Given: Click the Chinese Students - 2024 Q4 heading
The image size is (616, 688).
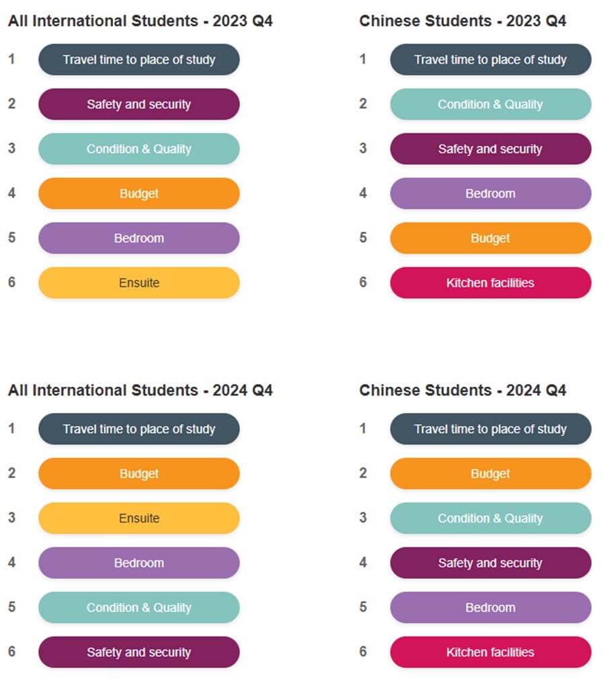Looking at the screenshot, I should (463, 390).
